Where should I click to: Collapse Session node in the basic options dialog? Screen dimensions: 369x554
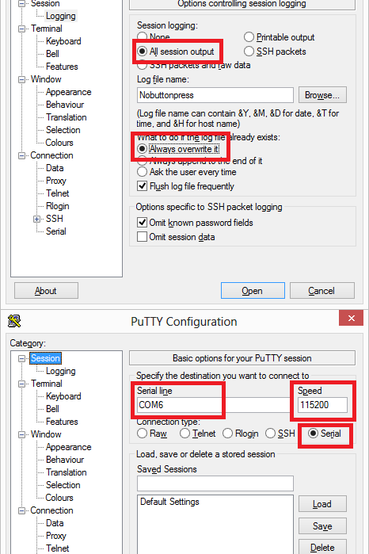coord(22,359)
